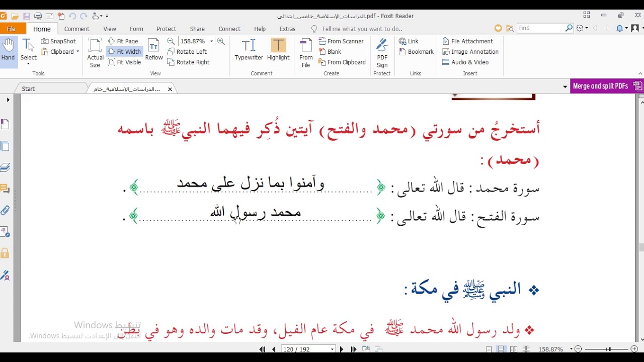
Task: Go to the first page
Action: coord(262,349)
